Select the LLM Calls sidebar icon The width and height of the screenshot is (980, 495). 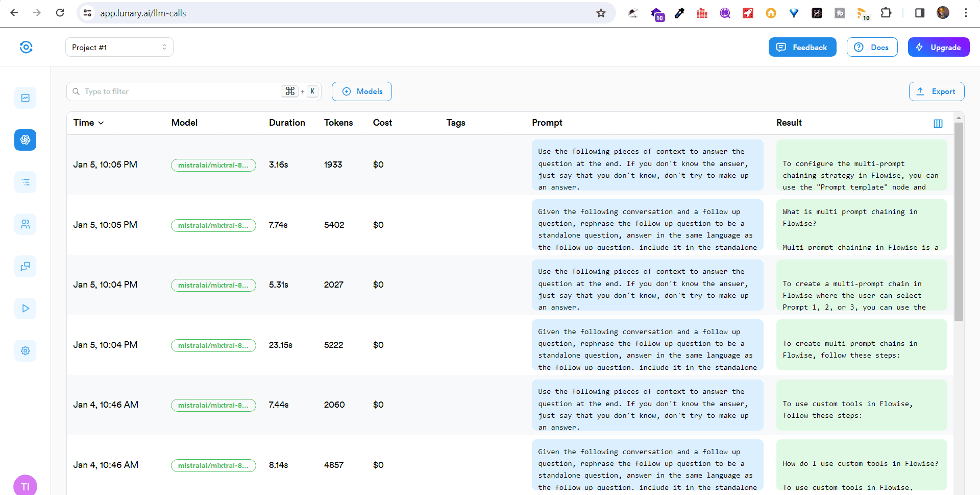25,140
